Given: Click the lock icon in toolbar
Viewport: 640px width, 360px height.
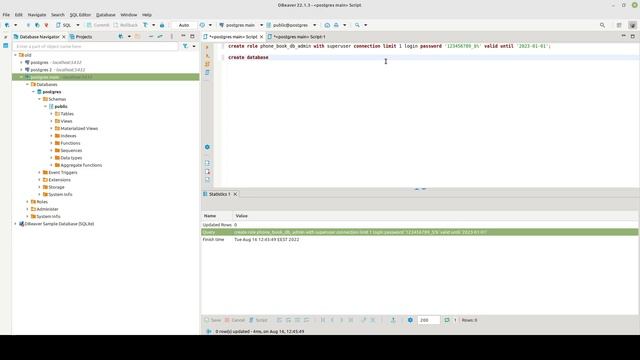Looking at the screenshot, I should pos(162,25).
